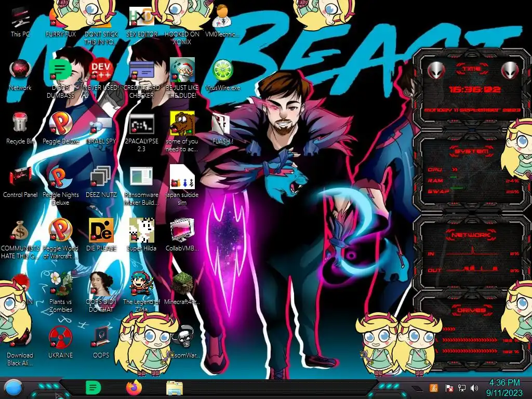The height and width of the screenshot is (399, 532).
Task: Click the TIME header in the widget
Action: click(x=472, y=69)
